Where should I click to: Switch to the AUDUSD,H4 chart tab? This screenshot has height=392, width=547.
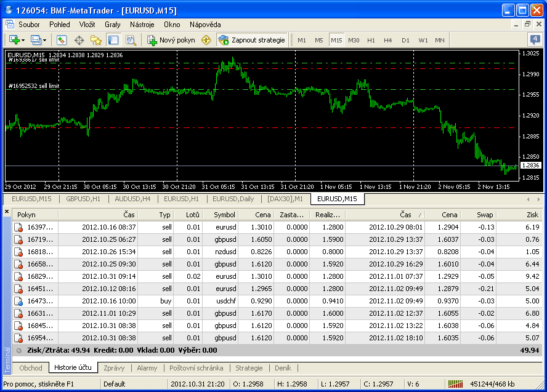coord(132,199)
